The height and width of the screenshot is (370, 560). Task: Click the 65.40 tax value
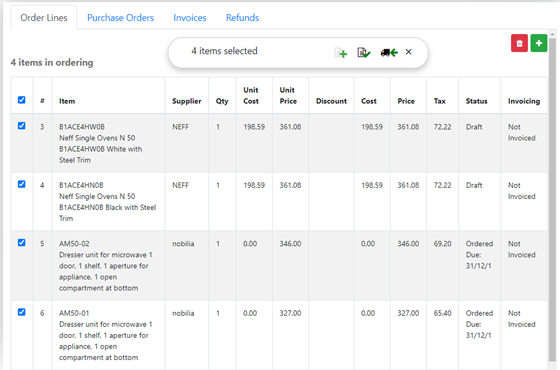[x=442, y=313]
